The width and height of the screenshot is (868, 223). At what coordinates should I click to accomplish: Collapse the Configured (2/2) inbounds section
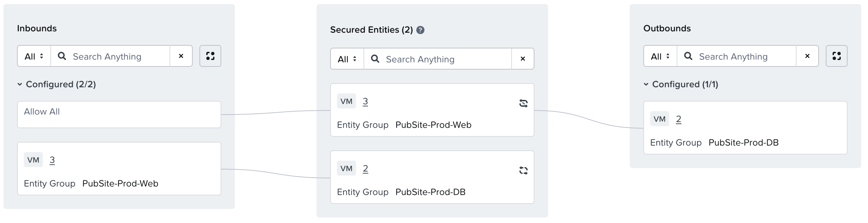pos(20,84)
